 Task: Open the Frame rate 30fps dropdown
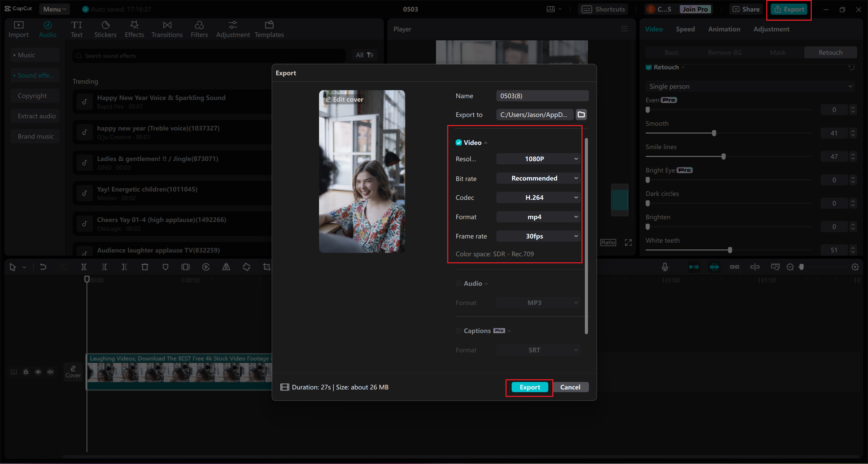click(538, 236)
